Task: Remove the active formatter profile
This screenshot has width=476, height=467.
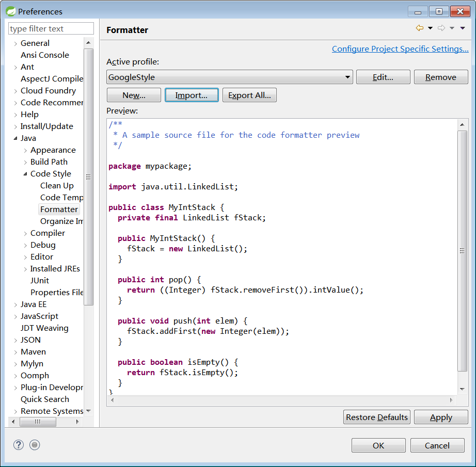Action: click(441, 77)
